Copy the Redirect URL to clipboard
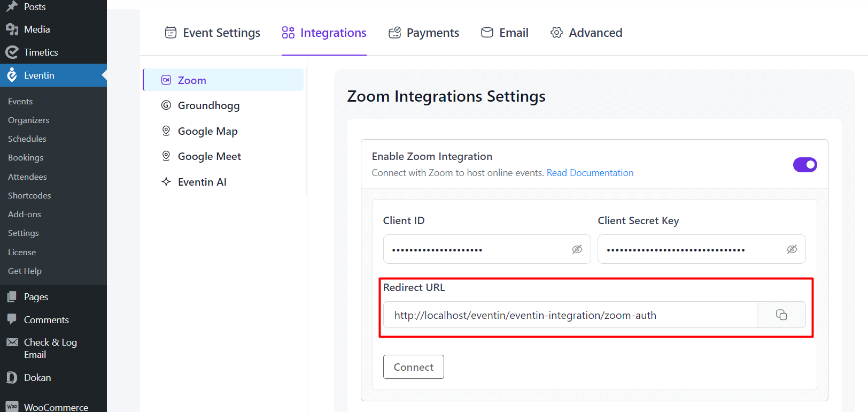The width and height of the screenshot is (868, 412). (x=781, y=315)
